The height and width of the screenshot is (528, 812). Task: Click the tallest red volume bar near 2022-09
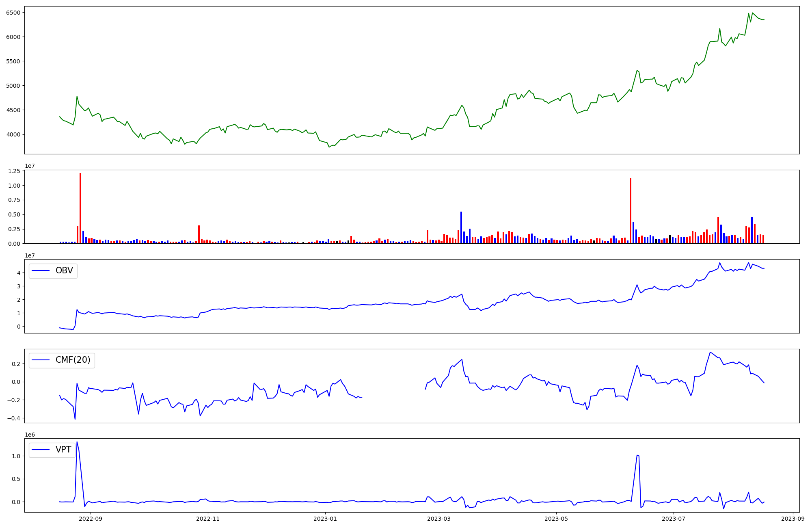point(80,208)
